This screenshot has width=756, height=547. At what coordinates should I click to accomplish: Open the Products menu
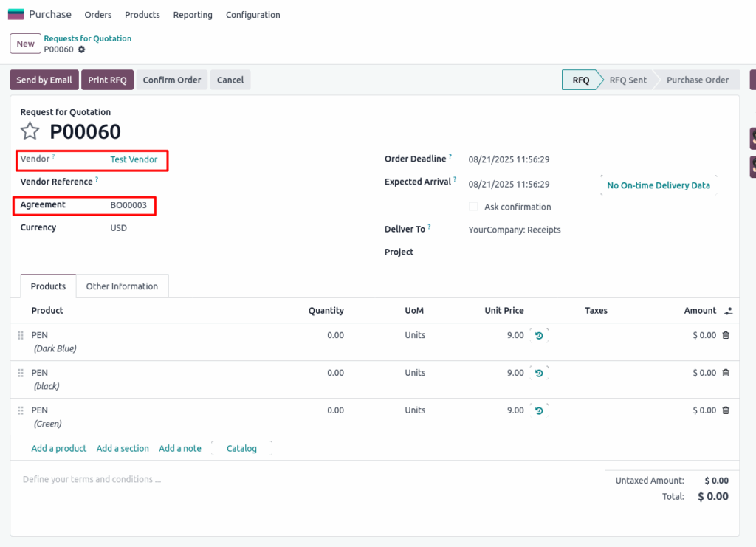pos(142,15)
